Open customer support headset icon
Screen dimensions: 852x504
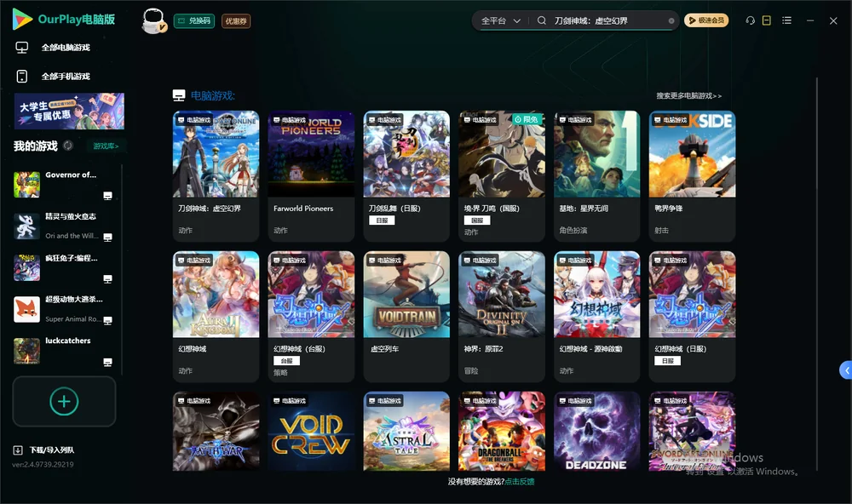(x=751, y=20)
